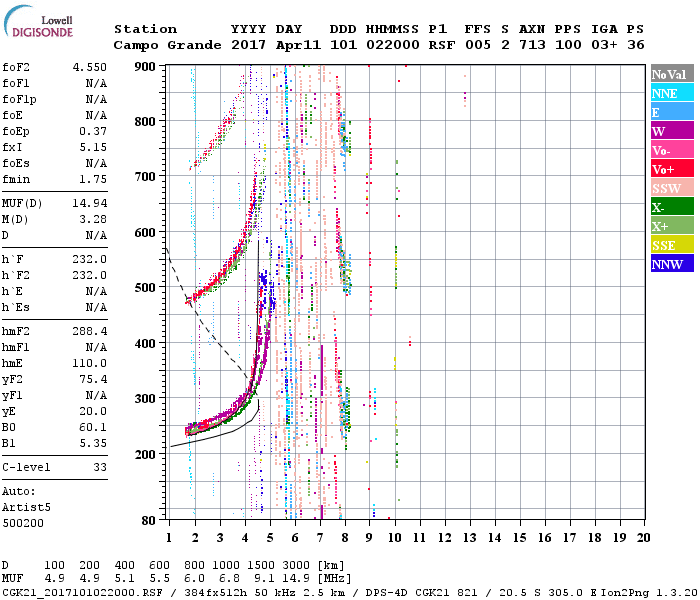This screenshot has height=600, width=700.
Task: Click the B0 value 60.1
Action: point(93,427)
